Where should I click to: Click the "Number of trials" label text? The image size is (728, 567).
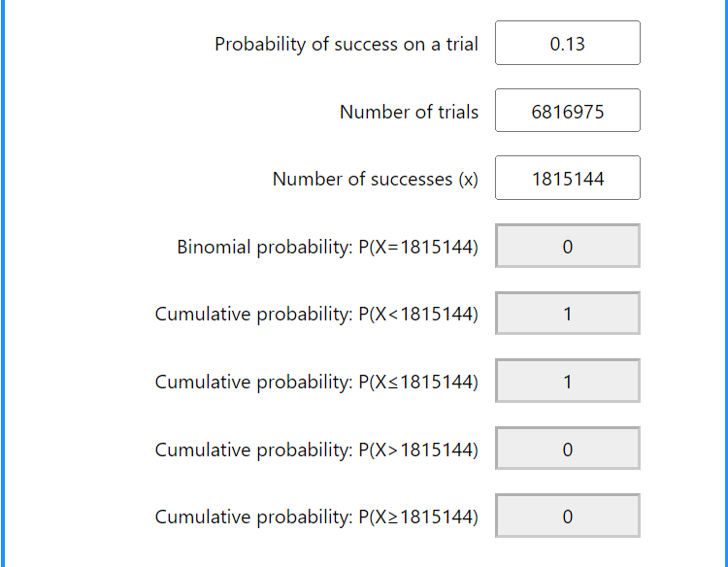pyautogui.click(x=409, y=112)
